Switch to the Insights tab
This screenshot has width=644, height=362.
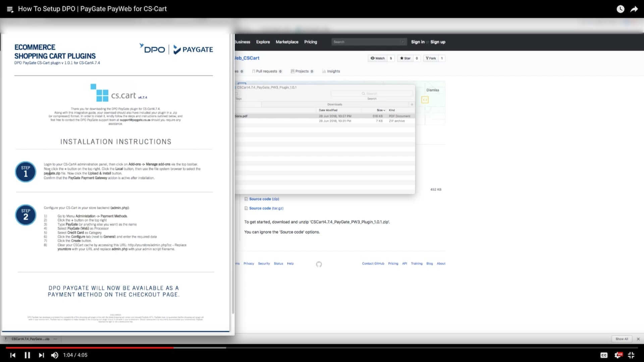click(331, 71)
